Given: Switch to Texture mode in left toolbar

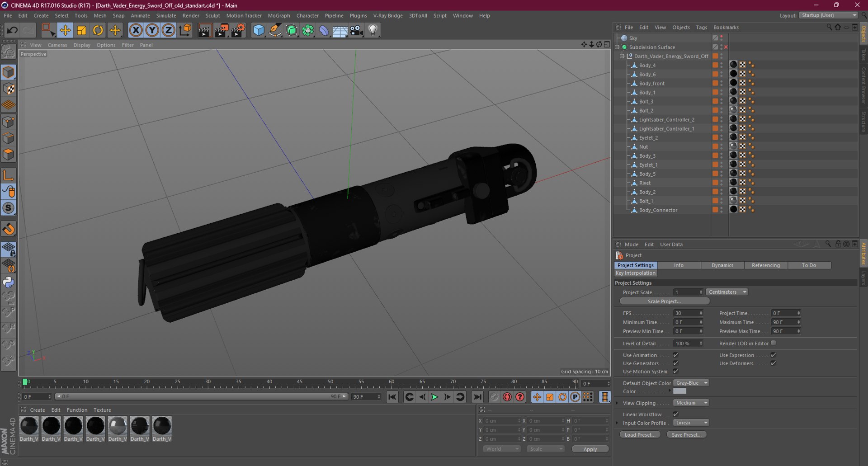Looking at the screenshot, I should [9, 89].
